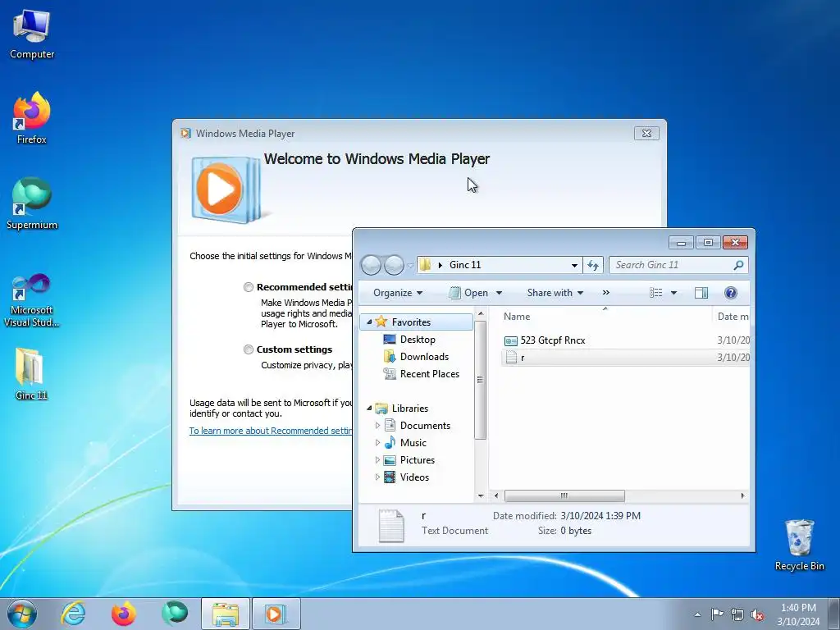Close the Windows Media Player dialog
This screenshot has height=630, width=840.
(646, 134)
